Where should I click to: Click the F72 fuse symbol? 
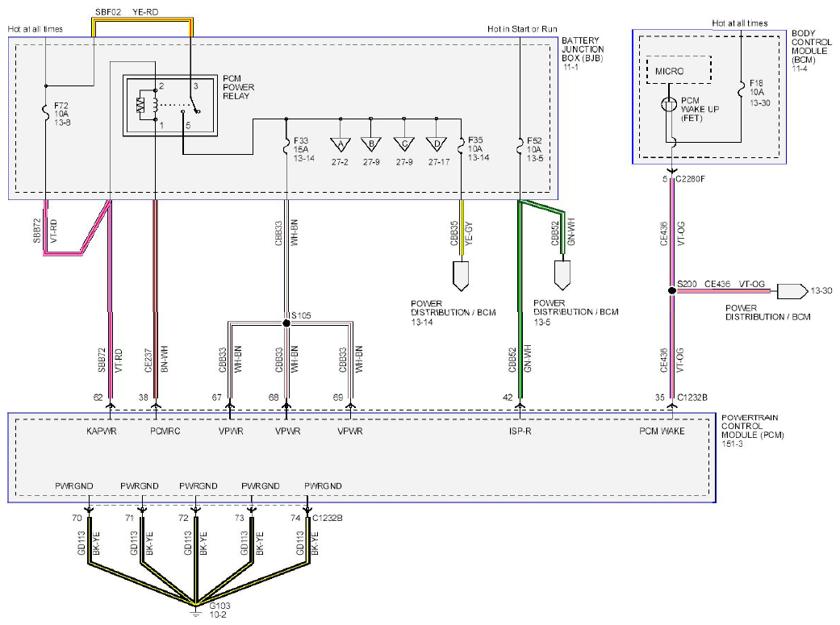click(x=45, y=111)
